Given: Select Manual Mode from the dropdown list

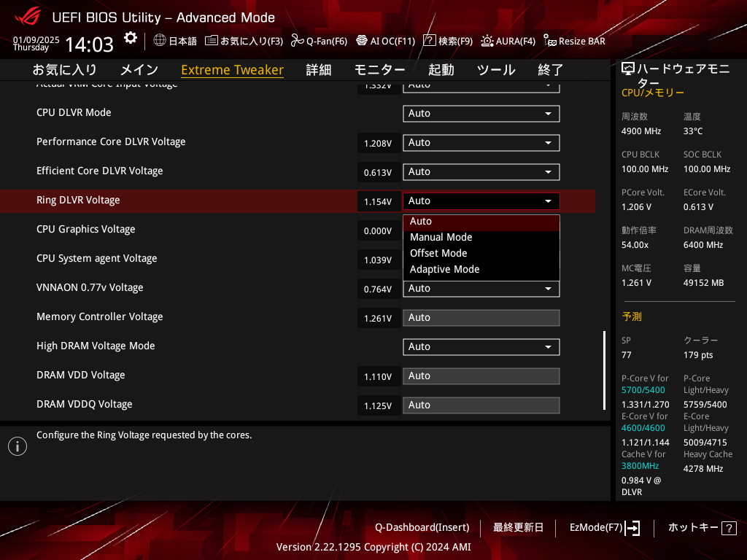Looking at the screenshot, I should (x=441, y=238).
